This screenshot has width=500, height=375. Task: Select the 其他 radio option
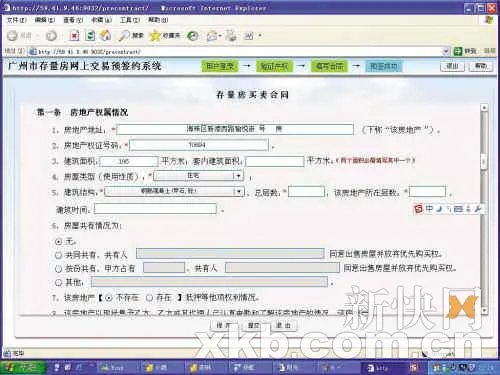pos(58,283)
